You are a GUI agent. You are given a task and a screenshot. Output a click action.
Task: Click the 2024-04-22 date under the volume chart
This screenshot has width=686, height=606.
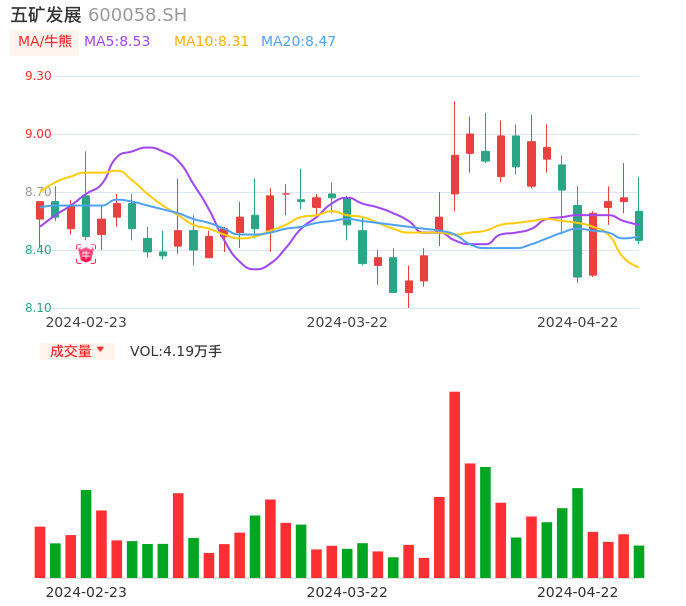point(578,592)
